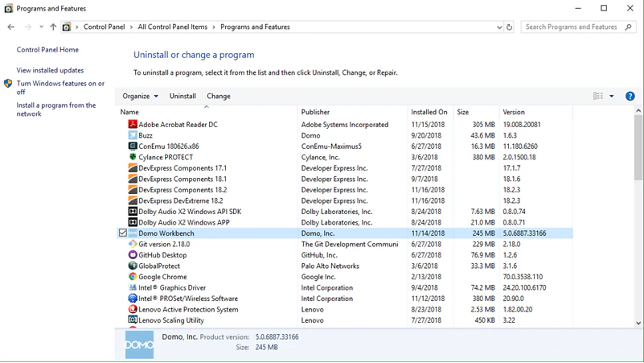
Task: Open the Organize dropdown menu
Action: pyautogui.click(x=140, y=97)
